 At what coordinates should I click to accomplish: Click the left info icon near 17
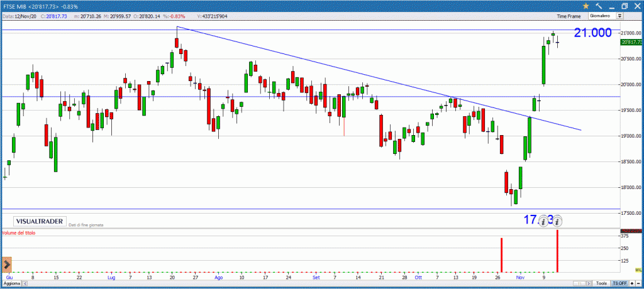coord(543,221)
